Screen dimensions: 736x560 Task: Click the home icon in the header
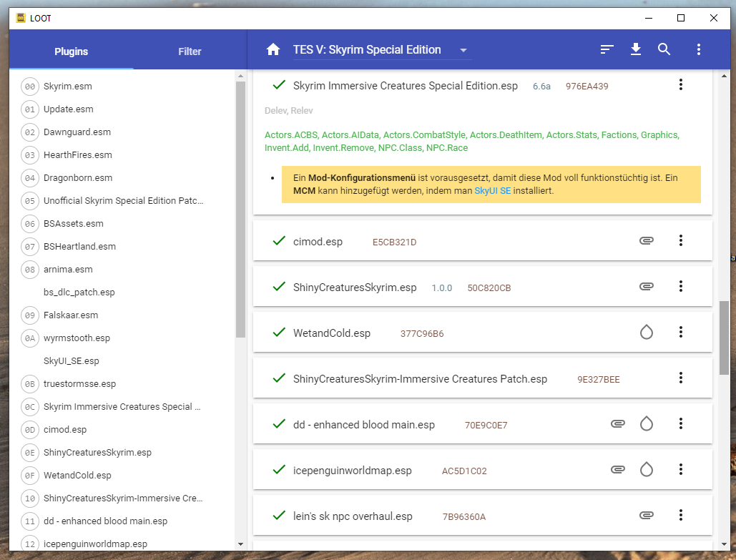pos(273,50)
